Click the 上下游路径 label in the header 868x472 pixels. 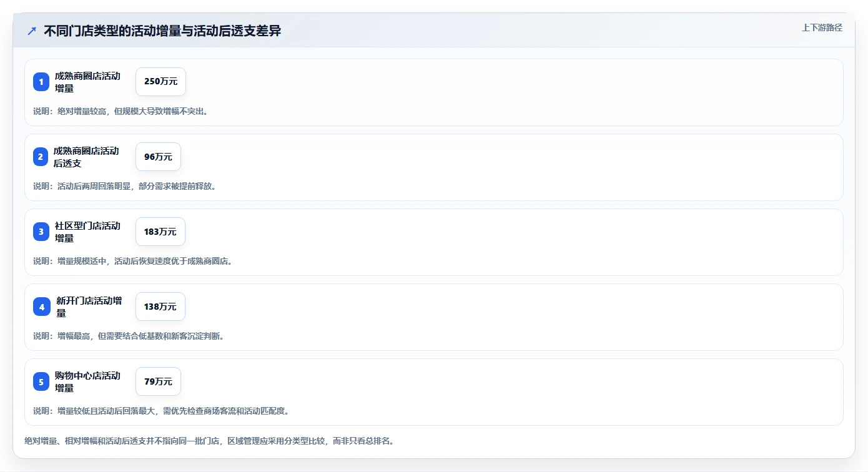coord(822,27)
